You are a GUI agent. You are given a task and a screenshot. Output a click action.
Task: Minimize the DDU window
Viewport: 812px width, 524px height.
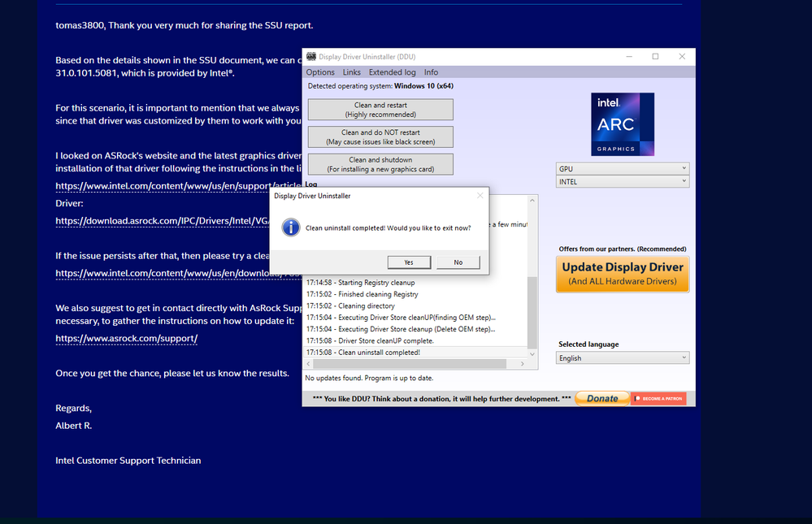(629, 56)
